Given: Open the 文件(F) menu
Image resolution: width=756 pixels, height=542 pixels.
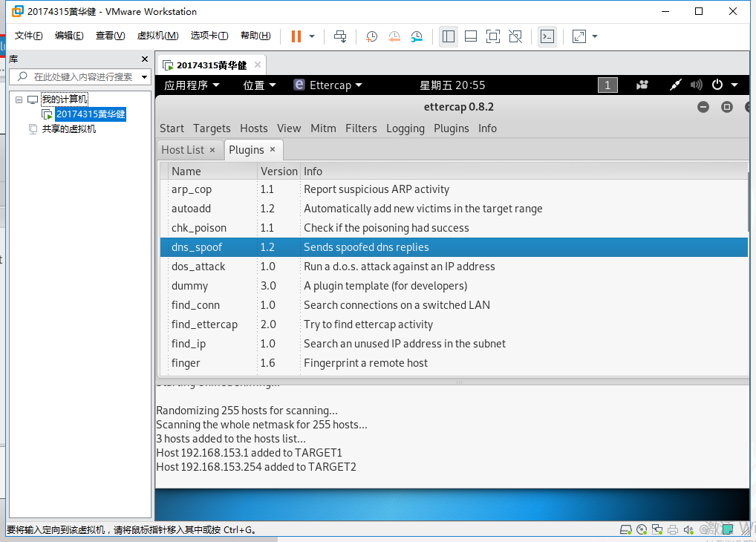Looking at the screenshot, I should 28,36.
